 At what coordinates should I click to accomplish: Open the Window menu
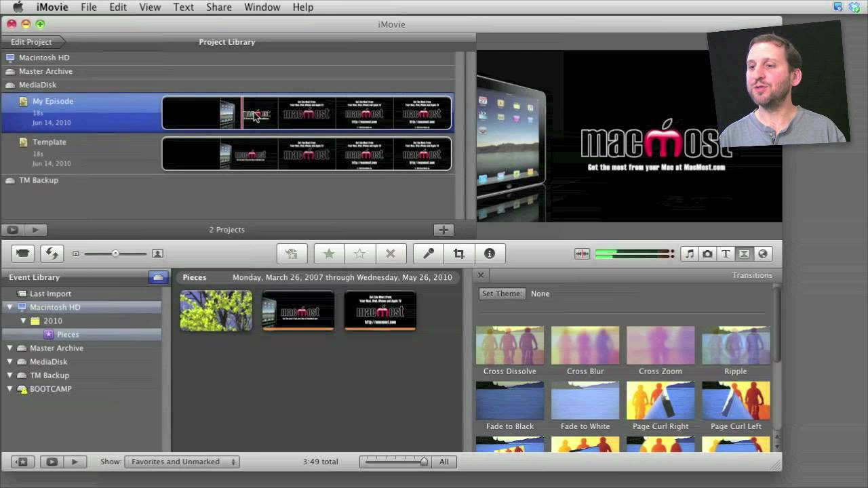pos(262,7)
